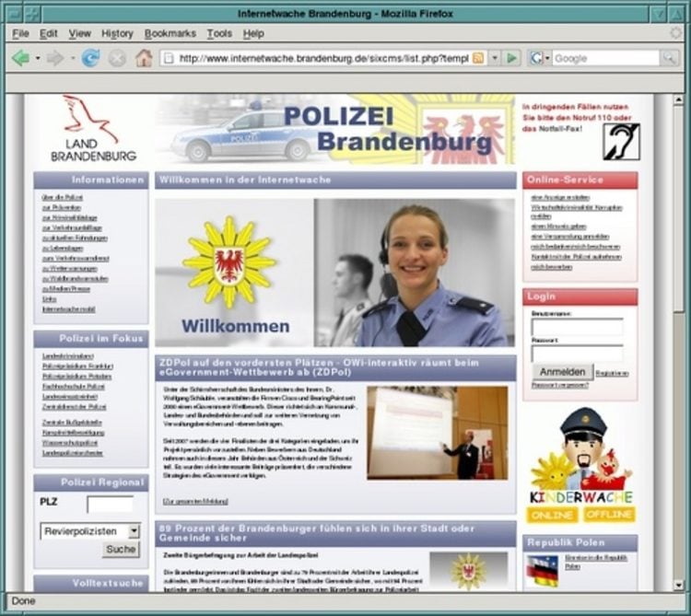691x616 pixels.
Task: Click the page icon in the address bar
Action: click(x=169, y=58)
